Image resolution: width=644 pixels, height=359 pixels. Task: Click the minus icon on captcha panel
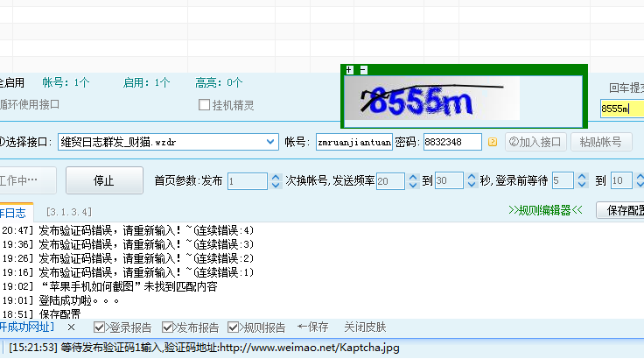pyautogui.click(x=363, y=70)
